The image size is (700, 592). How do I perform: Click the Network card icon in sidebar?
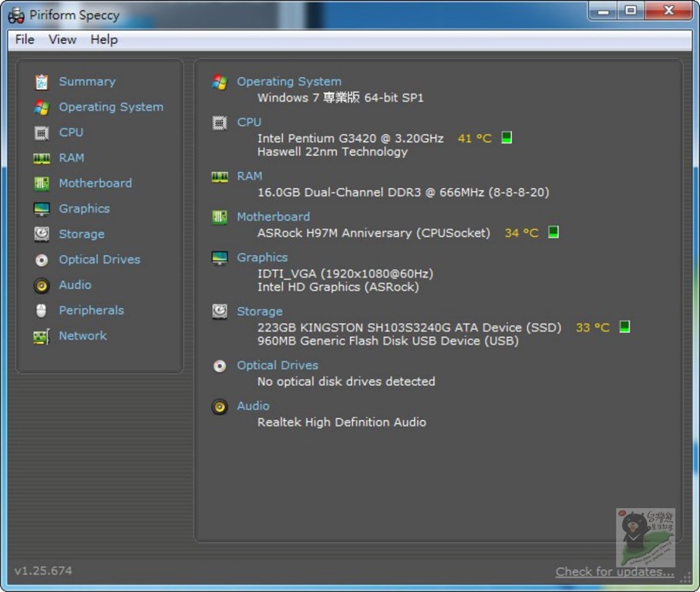pyautogui.click(x=42, y=337)
